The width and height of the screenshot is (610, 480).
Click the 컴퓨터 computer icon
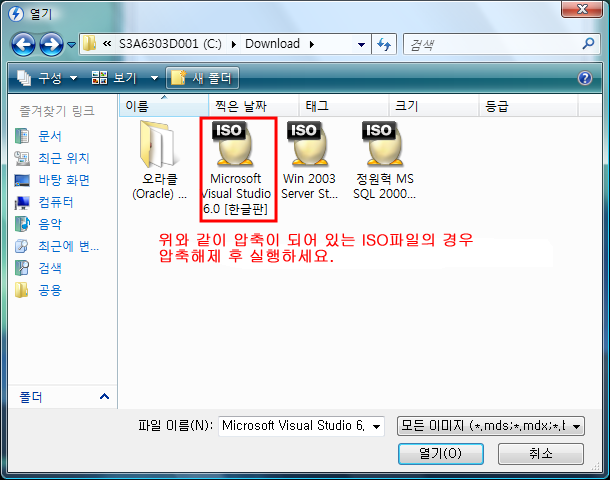(x=22, y=202)
